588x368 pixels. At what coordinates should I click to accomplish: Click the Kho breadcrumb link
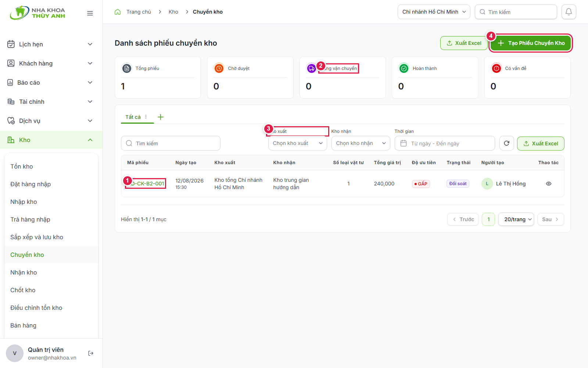point(173,12)
